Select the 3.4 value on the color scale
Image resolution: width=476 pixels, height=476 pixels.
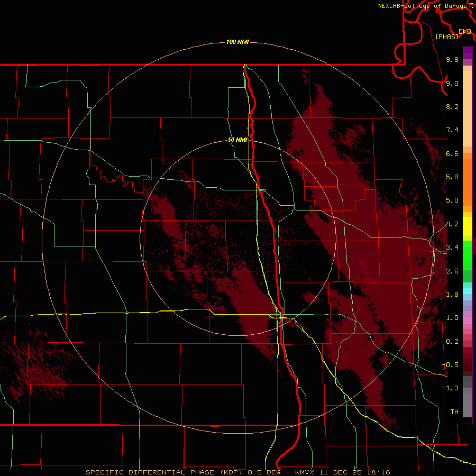click(452, 248)
